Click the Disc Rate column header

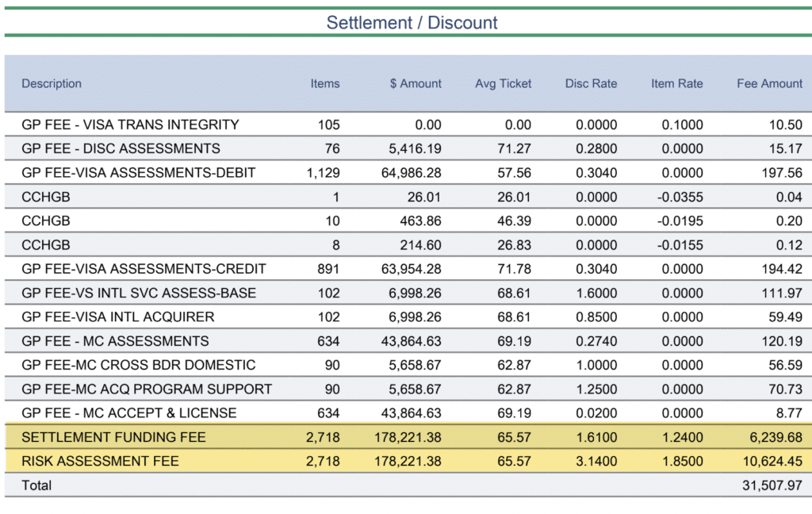tap(591, 83)
